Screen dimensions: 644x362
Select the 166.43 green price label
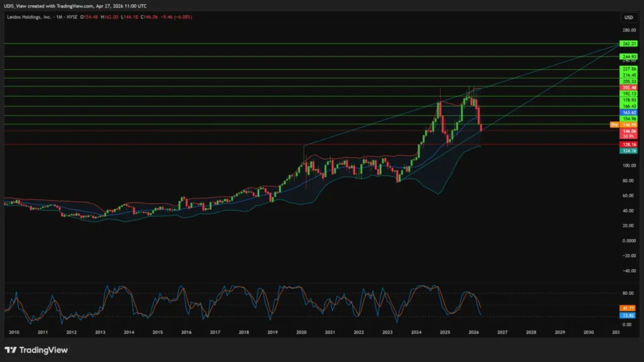pos(628,106)
